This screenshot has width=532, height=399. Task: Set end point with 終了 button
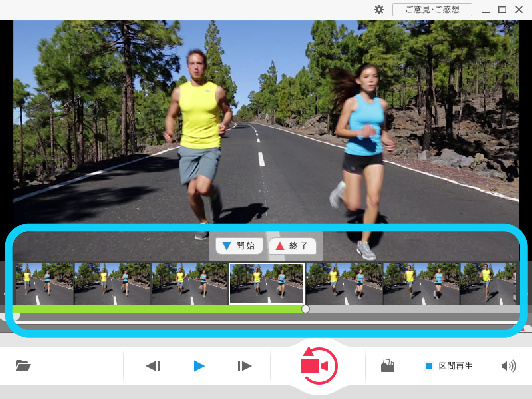click(x=293, y=245)
